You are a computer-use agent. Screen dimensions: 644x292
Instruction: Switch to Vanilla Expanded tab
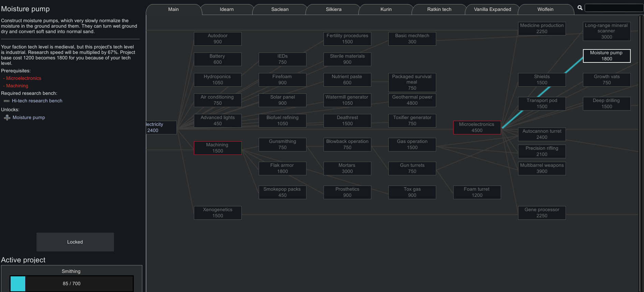492,10
